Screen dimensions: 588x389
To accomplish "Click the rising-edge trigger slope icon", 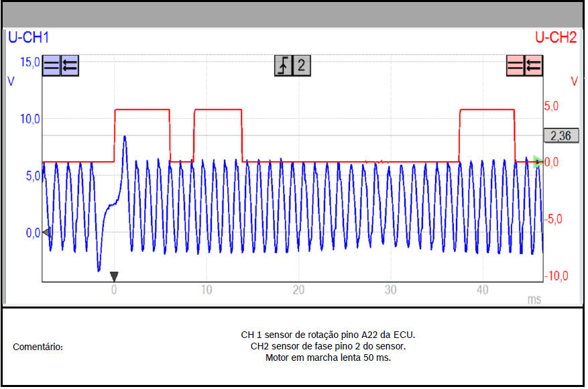I will pyautogui.click(x=284, y=66).
